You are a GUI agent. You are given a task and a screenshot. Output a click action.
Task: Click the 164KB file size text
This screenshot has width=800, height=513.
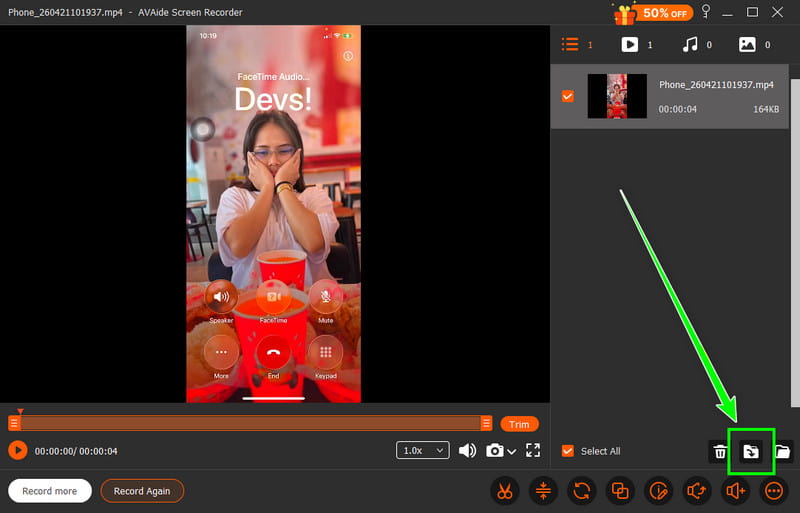[766, 109]
